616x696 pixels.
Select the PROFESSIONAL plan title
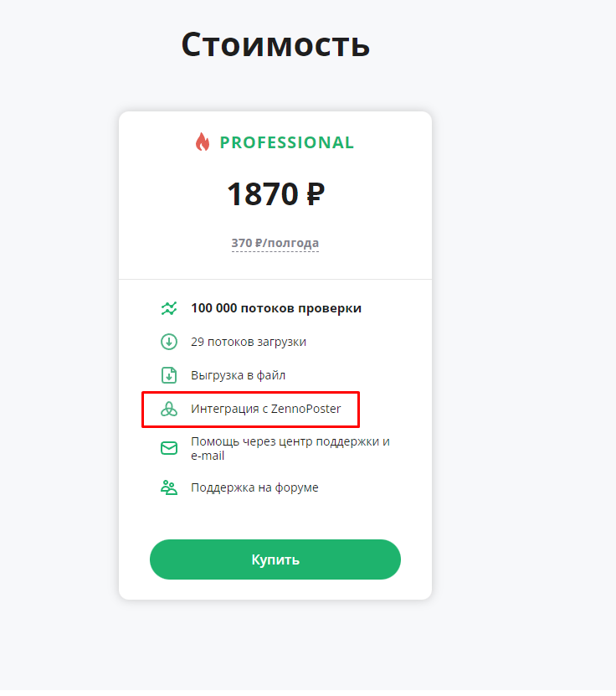point(287,142)
